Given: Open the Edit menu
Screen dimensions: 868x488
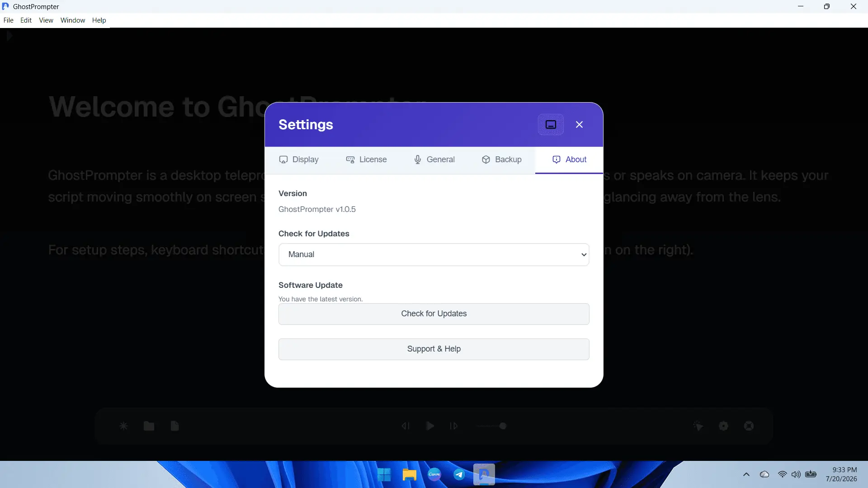Looking at the screenshot, I should (26, 20).
